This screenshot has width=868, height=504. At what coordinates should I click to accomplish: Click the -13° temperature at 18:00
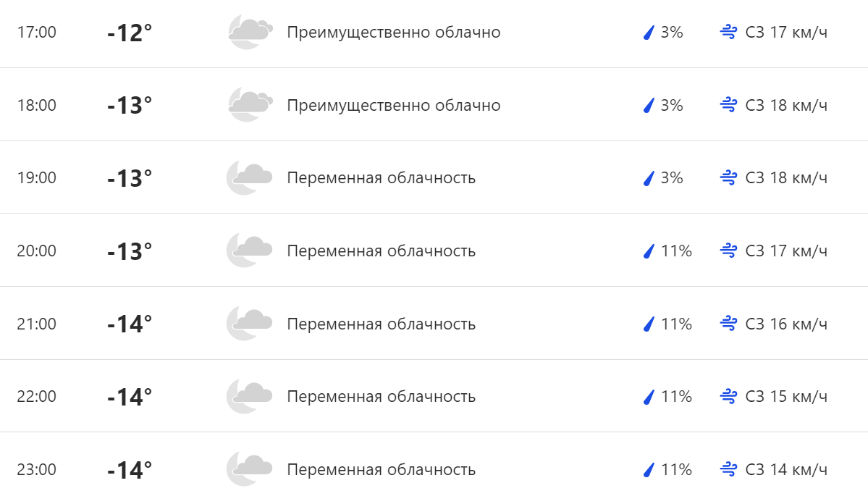tap(130, 105)
